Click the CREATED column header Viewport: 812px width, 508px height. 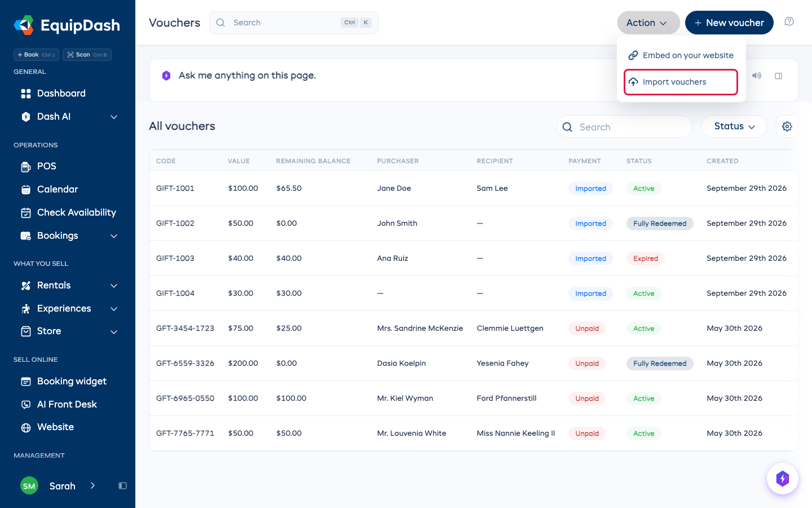pyautogui.click(x=722, y=161)
